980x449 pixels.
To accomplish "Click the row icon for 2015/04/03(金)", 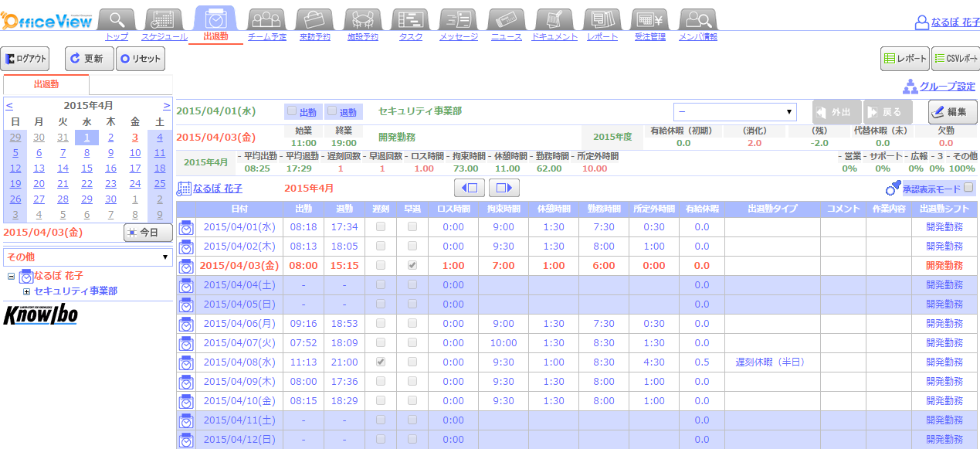I will tap(186, 266).
